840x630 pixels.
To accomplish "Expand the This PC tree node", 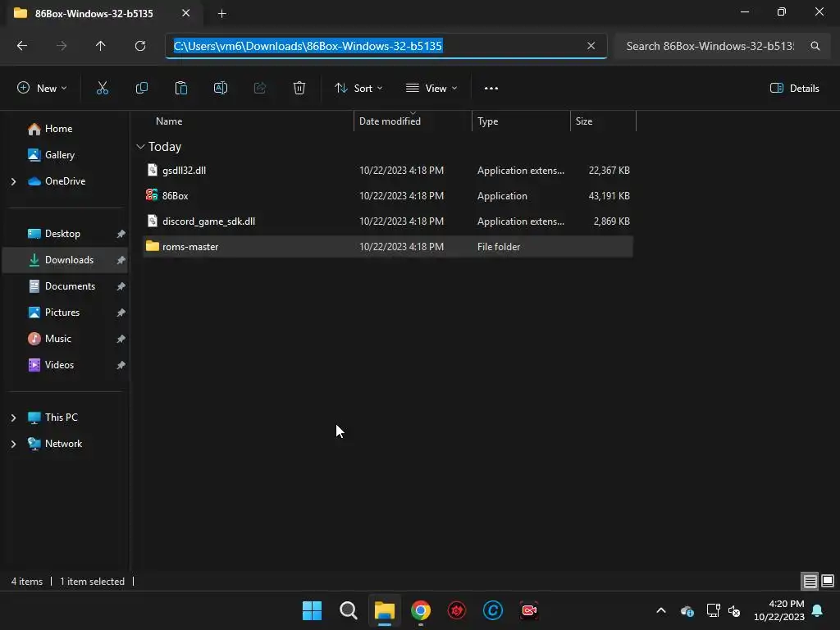I will 13,418.
